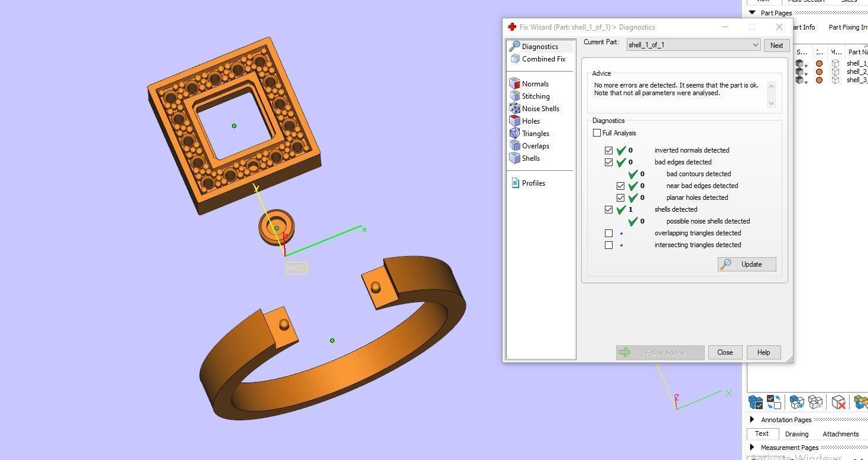
Task: Click colored cubes icon in part toolbar
Action: [x=861, y=402]
